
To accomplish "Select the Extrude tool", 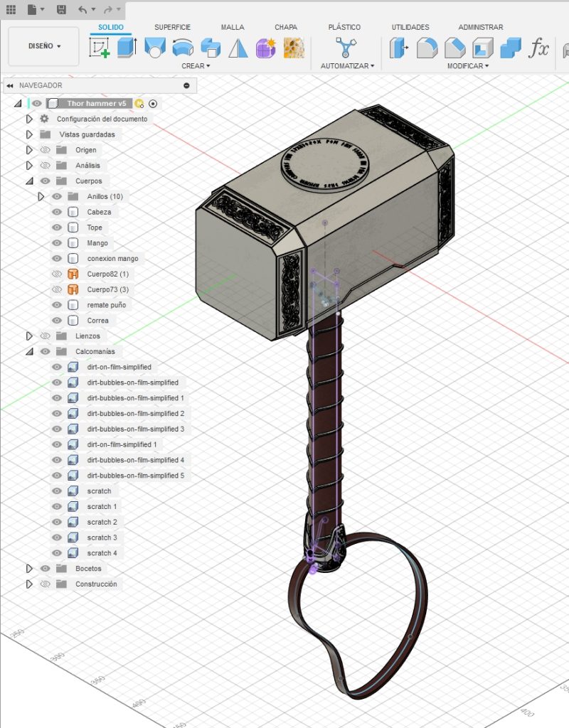I will point(127,48).
